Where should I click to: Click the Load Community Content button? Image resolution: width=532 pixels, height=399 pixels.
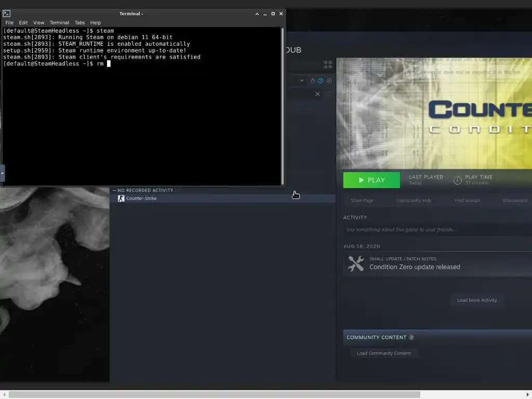coord(384,353)
